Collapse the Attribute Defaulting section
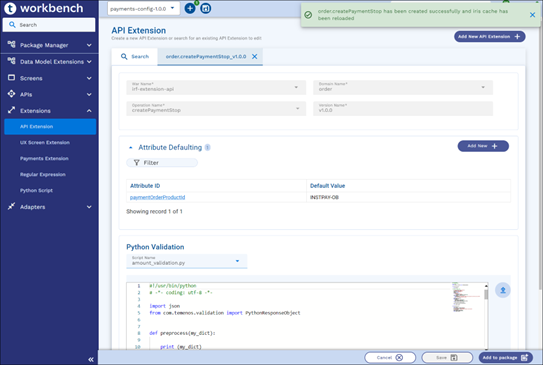This screenshot has height=365, width=543. [131, 148]
